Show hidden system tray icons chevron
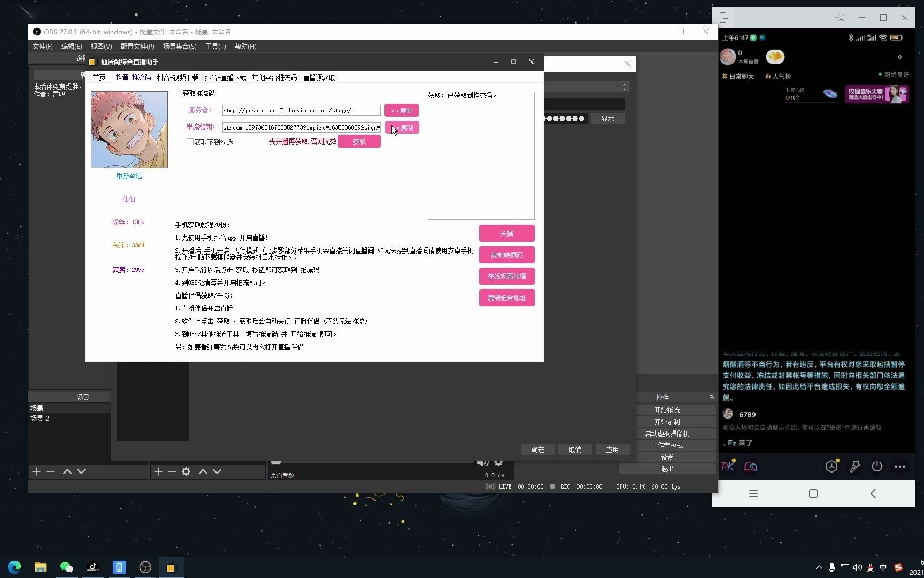 [819, 567]
